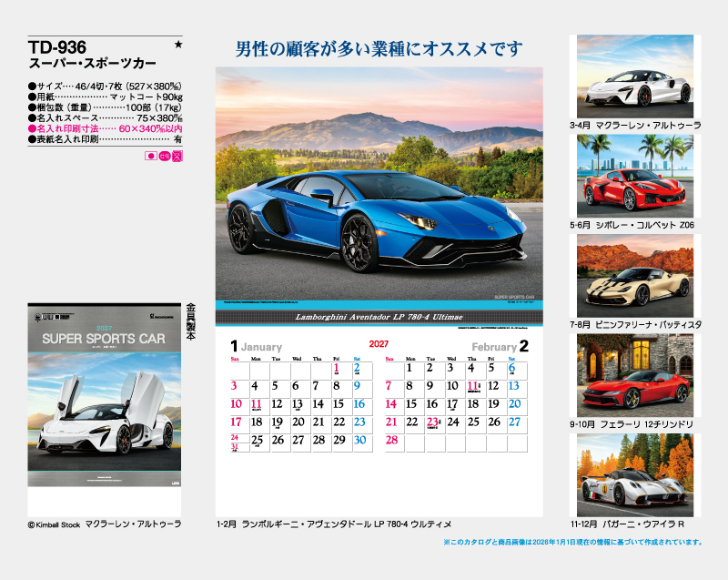This screenshot has width=728, height=580.
Task: Click the マクラーレン・アルトゥーラ caption under cover
Action: tap(133, 524)
